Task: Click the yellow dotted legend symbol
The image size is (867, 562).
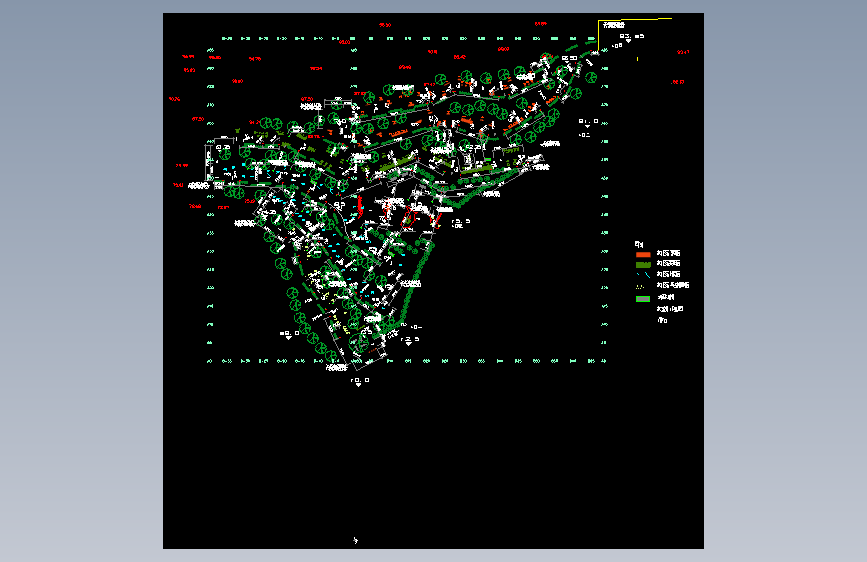Action: [x=640, y=287]
